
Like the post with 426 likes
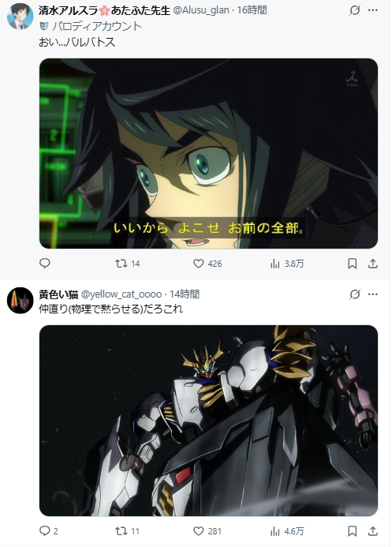click(207, 264)
